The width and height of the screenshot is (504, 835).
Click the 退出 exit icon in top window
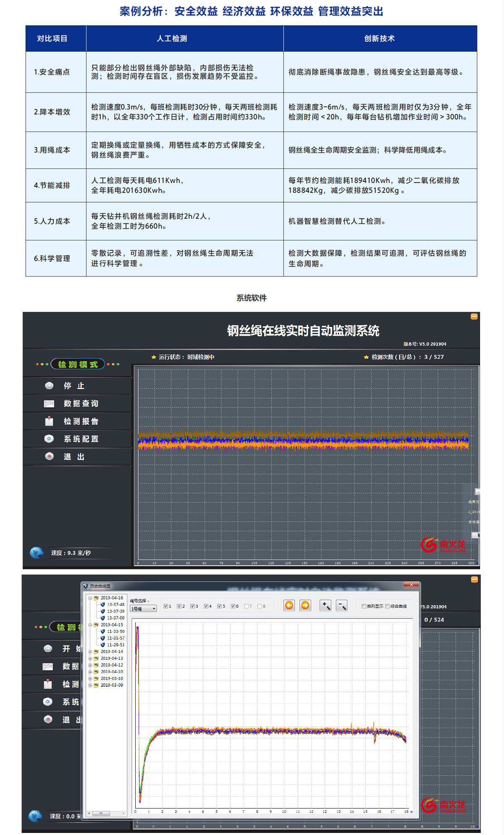49,456
